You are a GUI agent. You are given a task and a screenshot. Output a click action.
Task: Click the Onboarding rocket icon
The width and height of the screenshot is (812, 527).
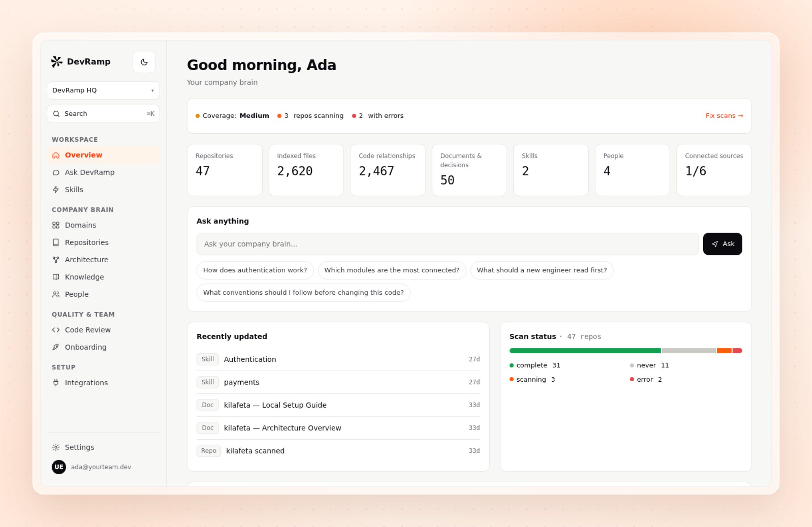click(x=56, y=347)
